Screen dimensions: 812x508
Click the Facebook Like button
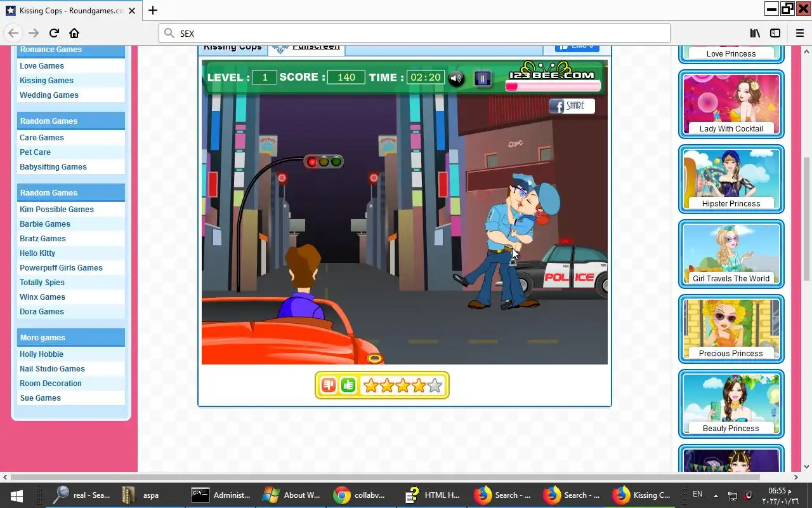(x=577, y=47)
